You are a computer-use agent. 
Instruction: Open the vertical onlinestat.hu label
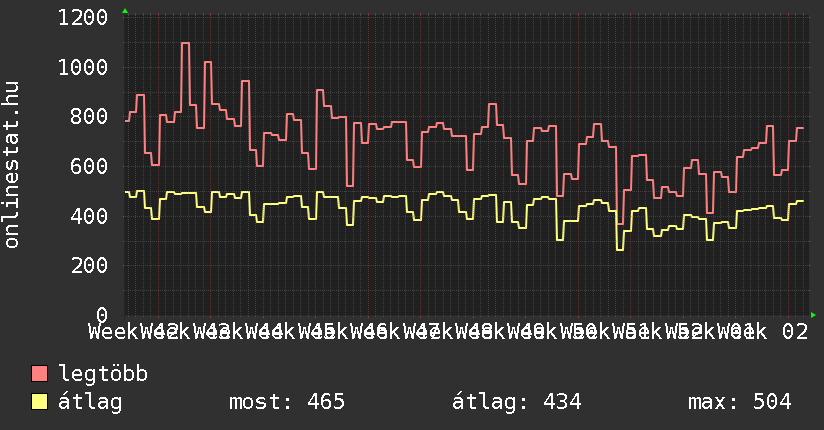pyautogui.click(x=13, y=166)
